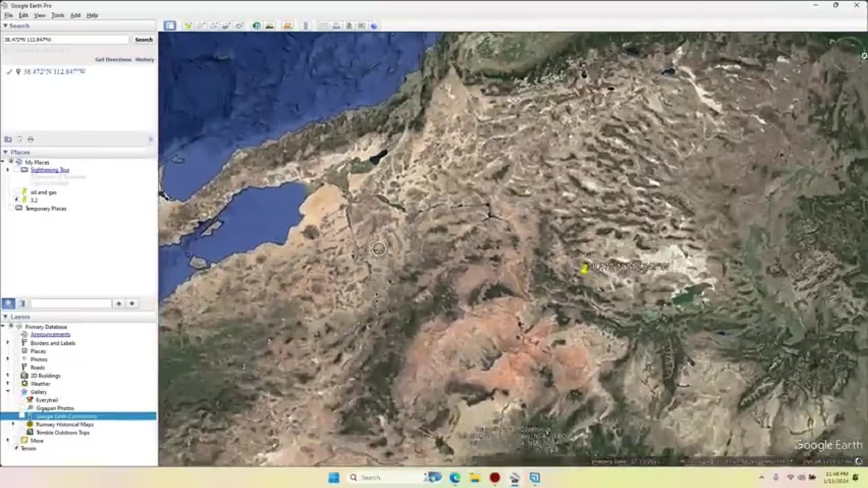This screenshot has width=868, height=488.
Task: Click the Print toolbar icon
Action: coord(336,26)
